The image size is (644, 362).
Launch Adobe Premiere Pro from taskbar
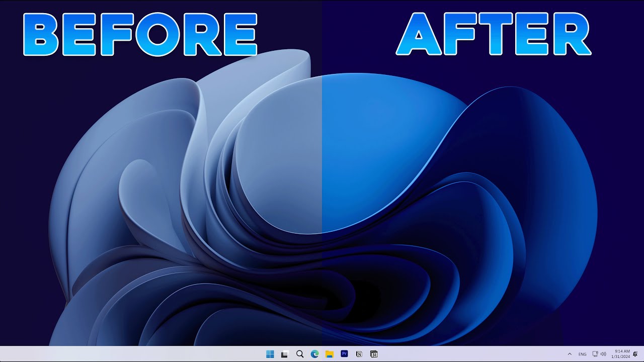click(344, 354)
